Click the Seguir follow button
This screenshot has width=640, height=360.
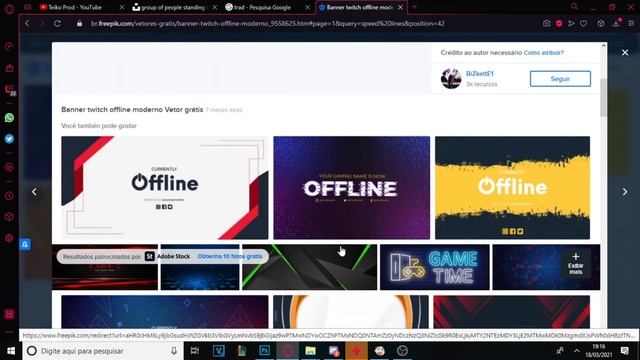coord(560,79)
